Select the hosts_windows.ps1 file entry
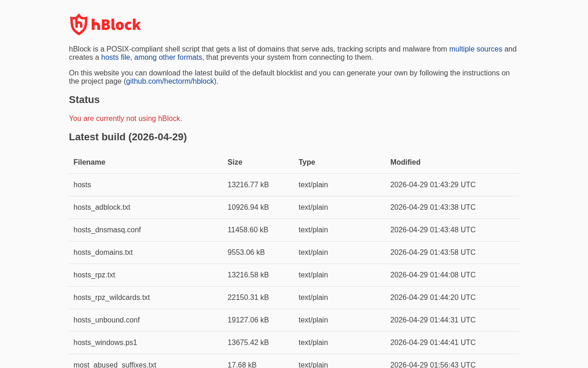 [x=105, y=343]
